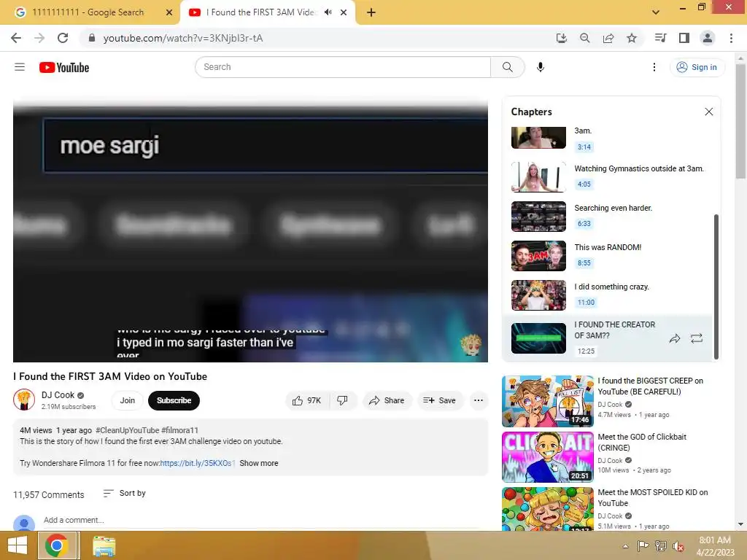Close the Google Search tab
The width and height of the screenshot is (747, 560).
click(169, 12)
